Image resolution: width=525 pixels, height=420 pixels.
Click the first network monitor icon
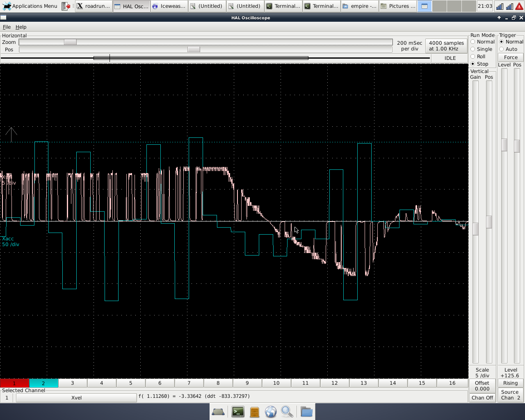(x=500, y=6)
